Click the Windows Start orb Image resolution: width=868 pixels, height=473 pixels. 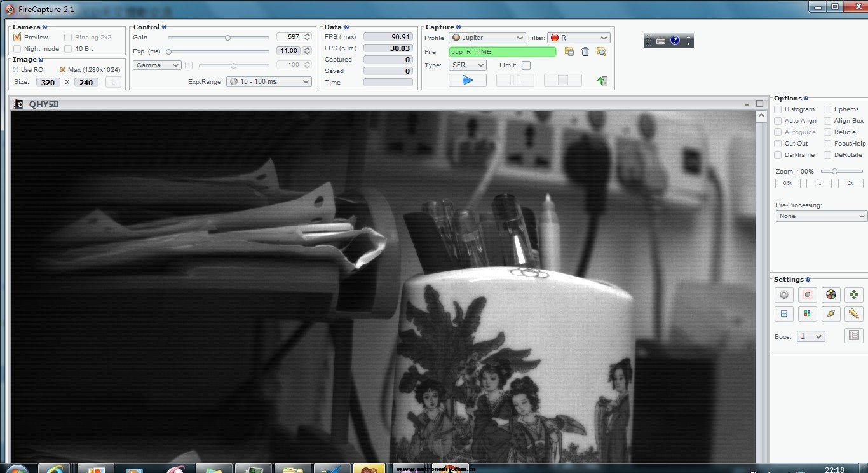(15, 470)
